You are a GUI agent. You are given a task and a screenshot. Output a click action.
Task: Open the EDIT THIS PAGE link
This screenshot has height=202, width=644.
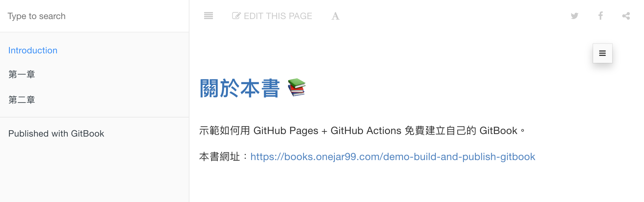(x=272, y=16)
